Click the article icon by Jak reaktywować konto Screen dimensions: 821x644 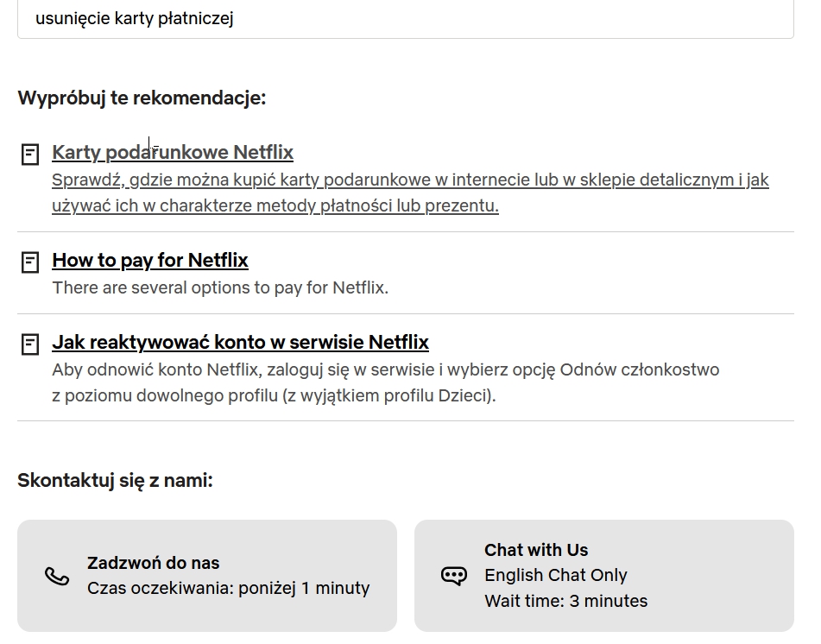pos(30,344)
